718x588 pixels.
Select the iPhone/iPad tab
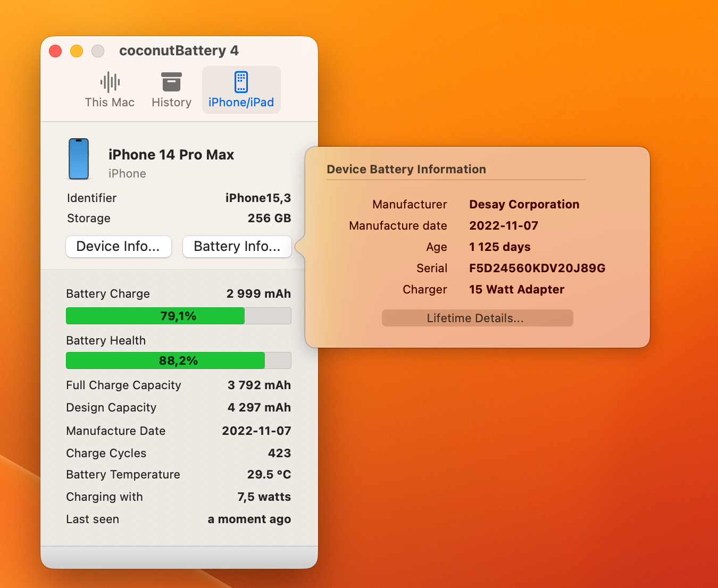pos(241,90)
